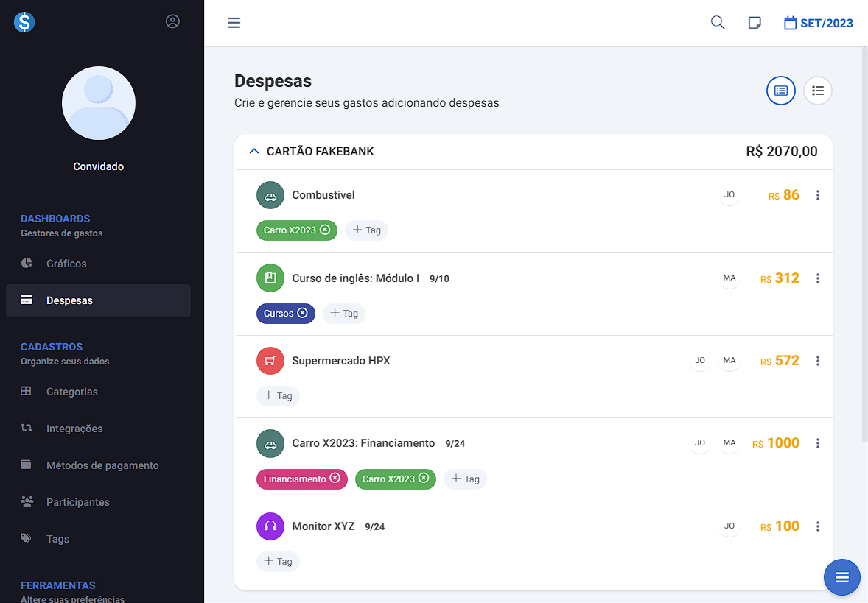This screenshot has height=603, width=868.
Task: Click the blue floating menu button
Action: pyautogui.click(x=841, y=577)
